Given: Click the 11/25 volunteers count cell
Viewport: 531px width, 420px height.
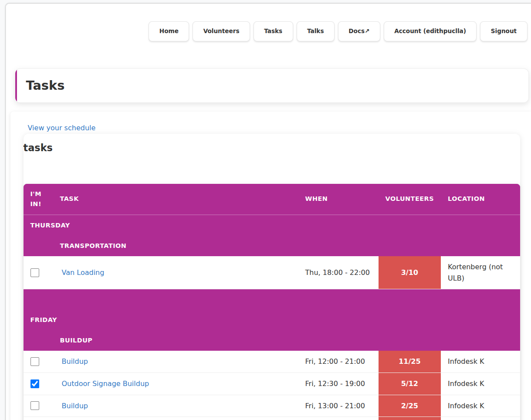Looking at the screenshot, I should (x=409, y=362).
